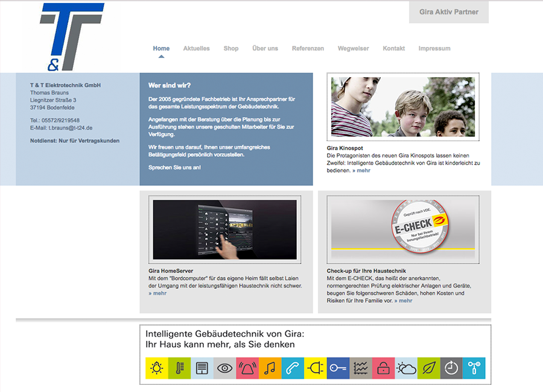The width and height of the screenshot is (543, 392).
Task: Navigate to Über uns
Action: pos(265,48)
